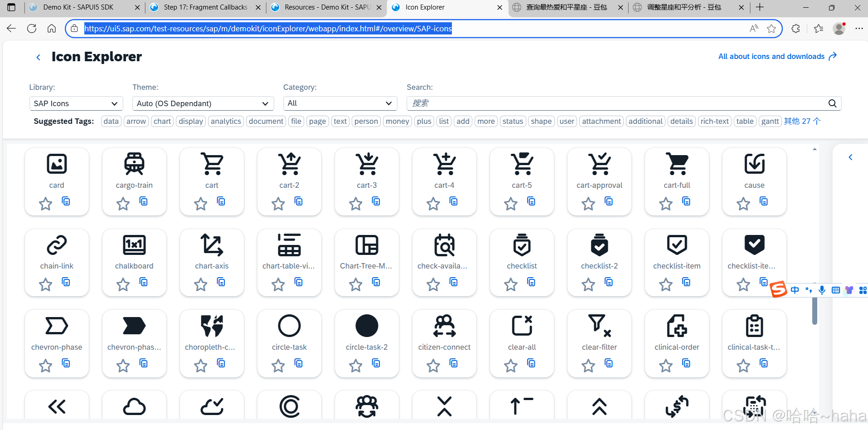Filter by the 'analytics' tag

point(226,121)
